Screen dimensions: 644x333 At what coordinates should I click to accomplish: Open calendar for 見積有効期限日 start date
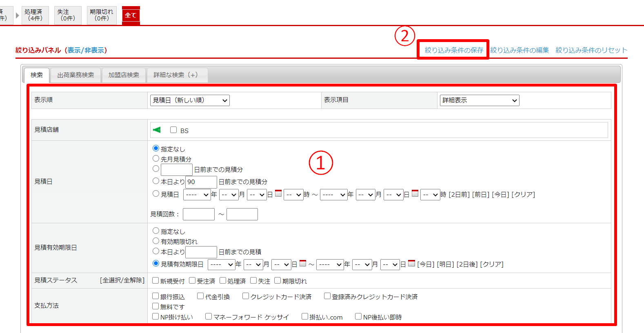pyautogui.click(x=303, y=263)
